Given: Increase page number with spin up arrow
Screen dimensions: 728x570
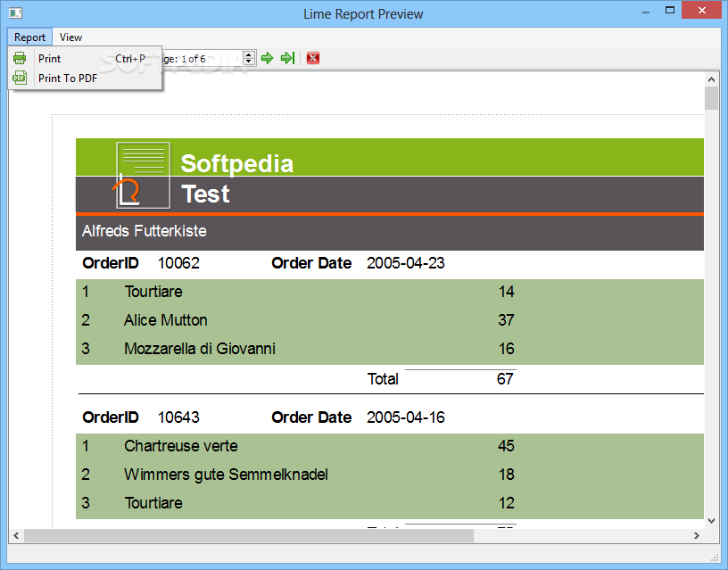Looking at the screenshot, I should click(249, 54).
